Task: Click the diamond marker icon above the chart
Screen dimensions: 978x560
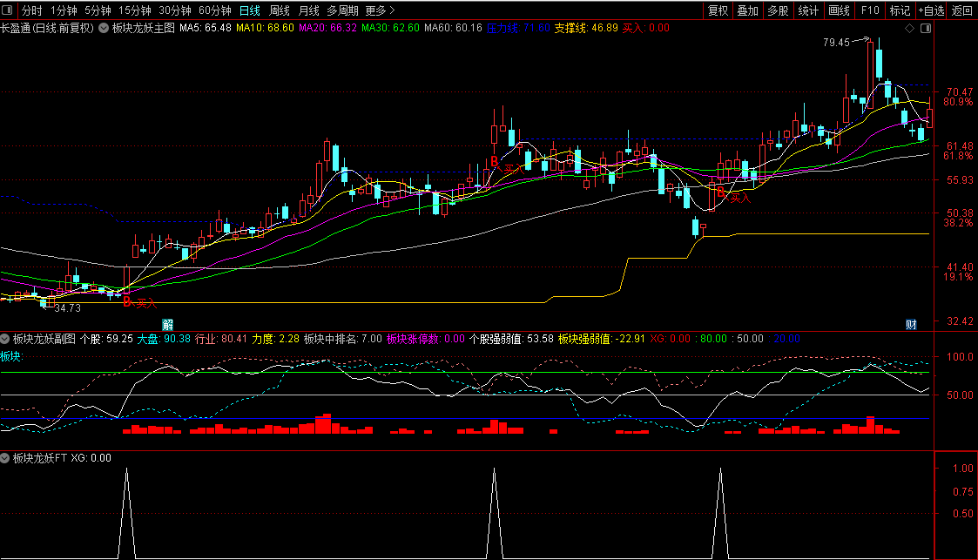Action: coord(909,28)
